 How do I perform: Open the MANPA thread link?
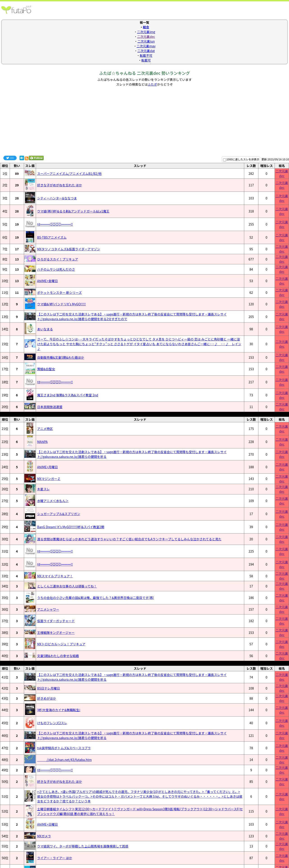tap(42, 442)
